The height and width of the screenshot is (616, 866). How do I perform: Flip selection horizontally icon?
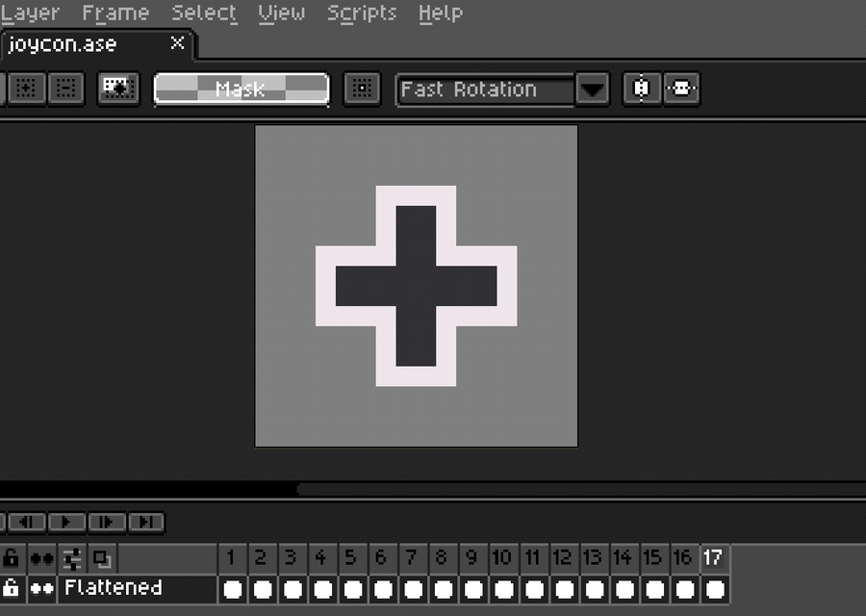(x=641, y=89)
